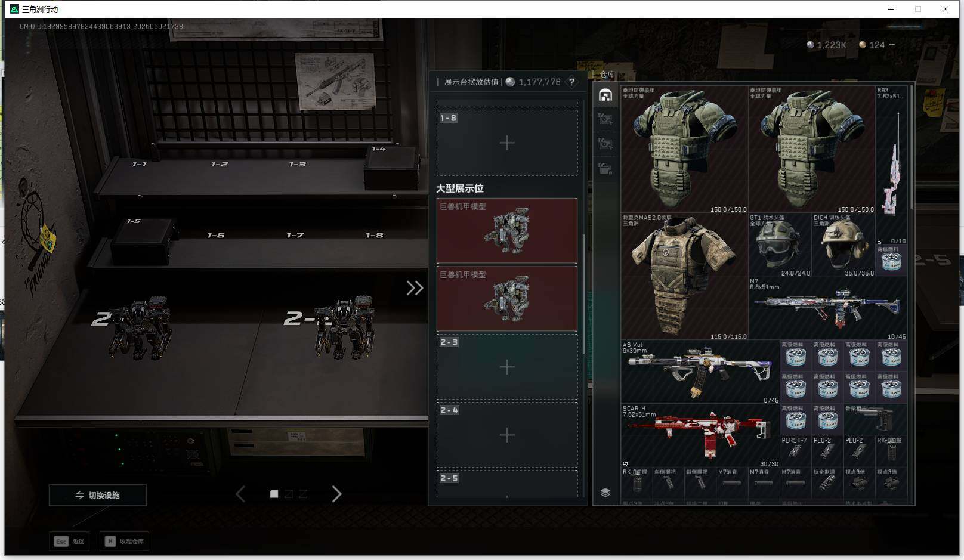Select the first filled page indicator square
Image resolution: width=964 pixels, height=560 pixels.
pos(274,494)
